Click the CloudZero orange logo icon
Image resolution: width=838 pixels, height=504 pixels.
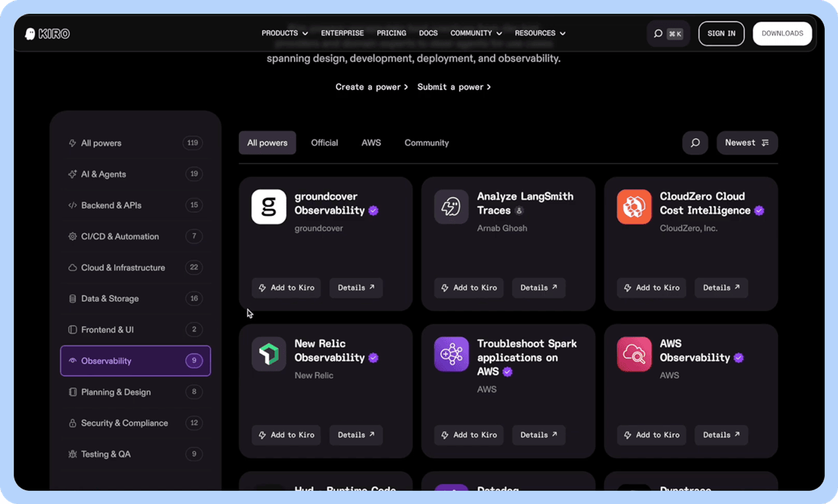634,207
